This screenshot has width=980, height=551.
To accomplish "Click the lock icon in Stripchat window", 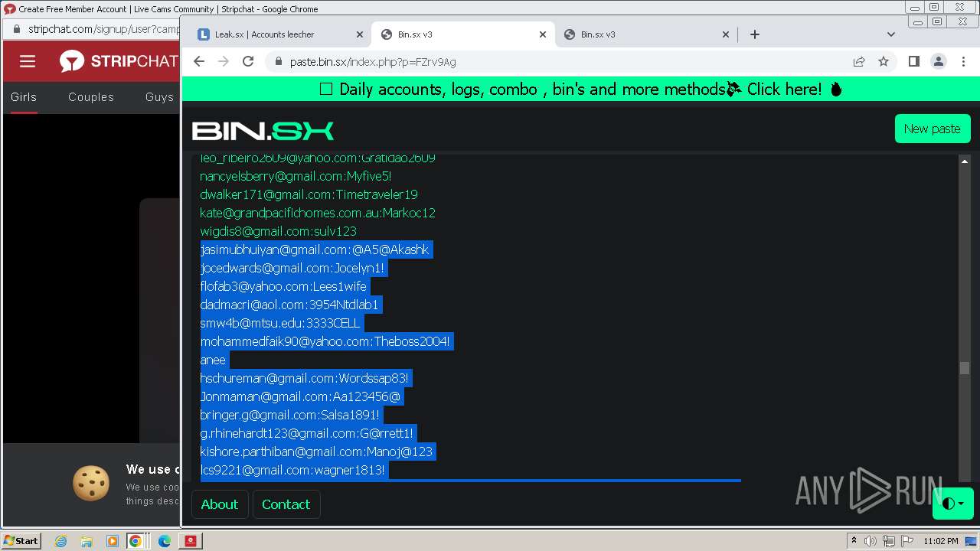I will 16,29.
